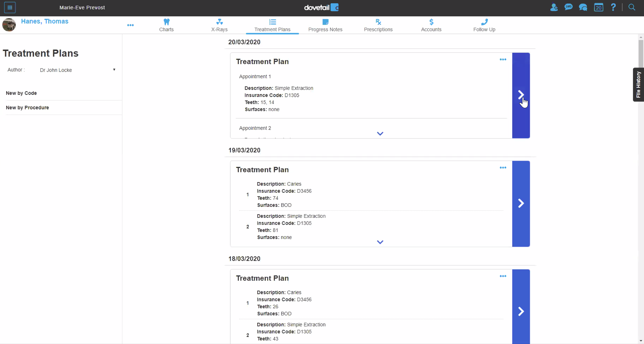Open the calendar icon showing 20
Image resolution: width=644 pixels, height=344 pixels.
point(598,8)
